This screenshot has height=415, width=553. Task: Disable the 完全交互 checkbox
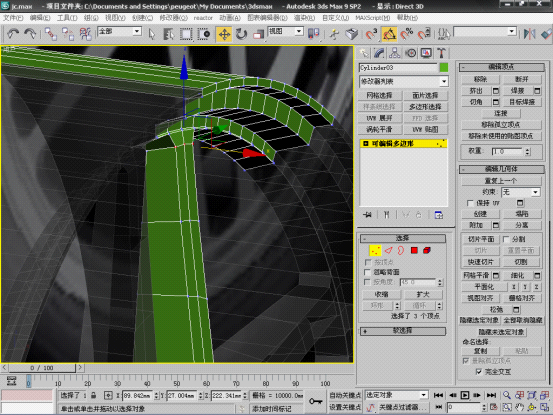pyautogui.click(x=479, y=371)
